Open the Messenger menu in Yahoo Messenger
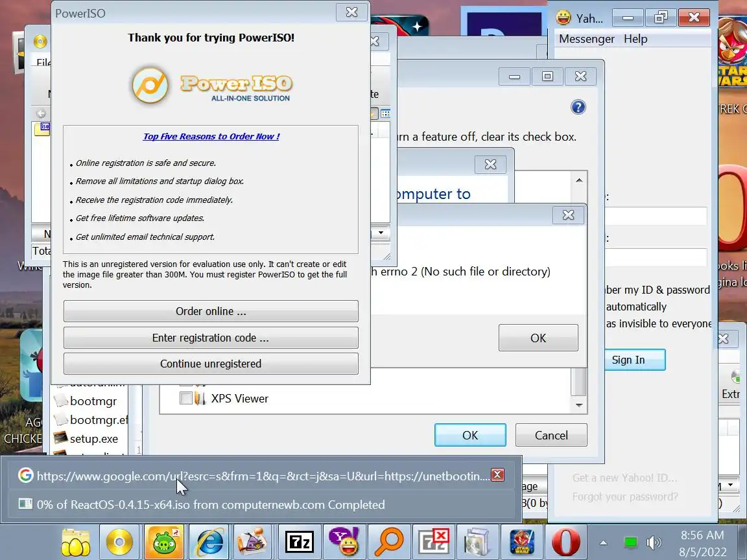Viewport: 747px width, 560px height. (x=586, y=39)
